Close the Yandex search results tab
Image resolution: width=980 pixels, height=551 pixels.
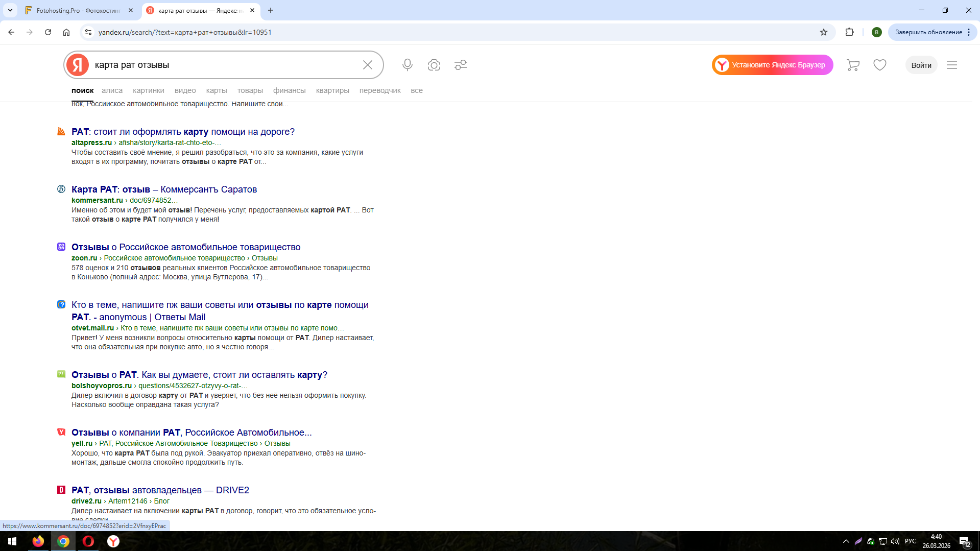[x=252, y=10]
